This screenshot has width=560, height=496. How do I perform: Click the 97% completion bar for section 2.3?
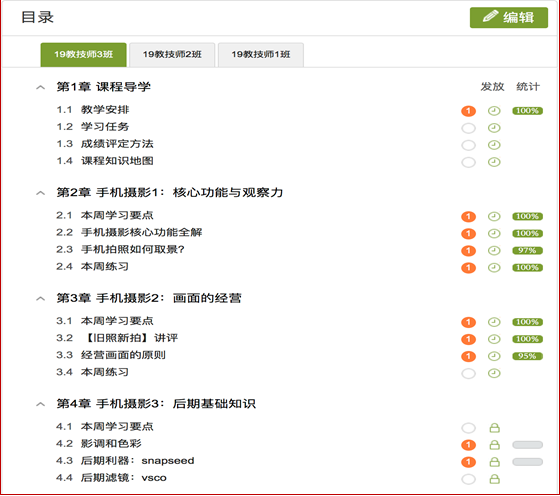point(528,250)
